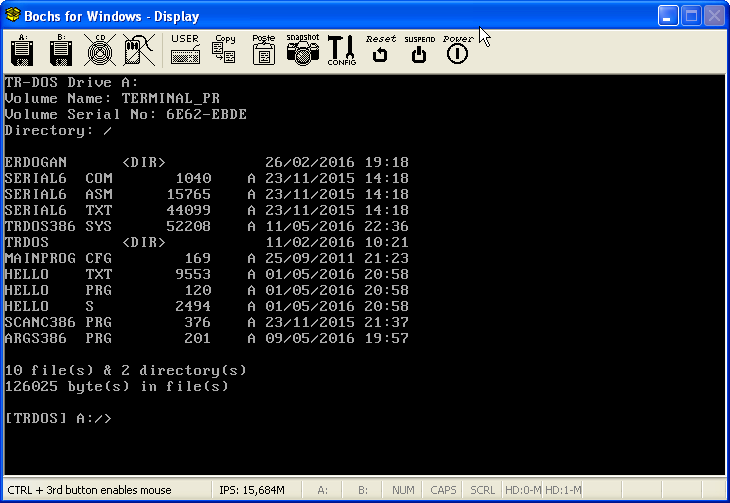Viewport: 730px width, 503px height.
Task: Click the B: status bar indicator
Action: click(363, 490)
